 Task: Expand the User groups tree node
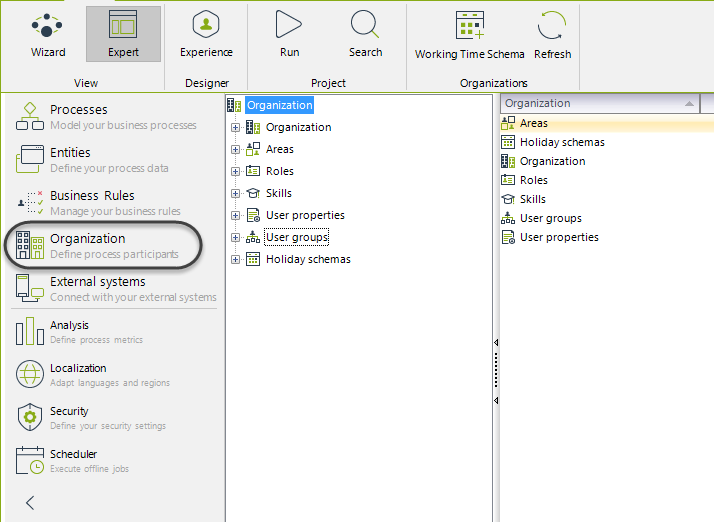[x=235, y=237]
